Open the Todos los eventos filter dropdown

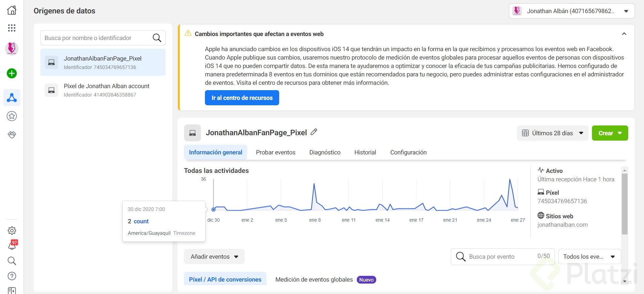pos(590,257)
